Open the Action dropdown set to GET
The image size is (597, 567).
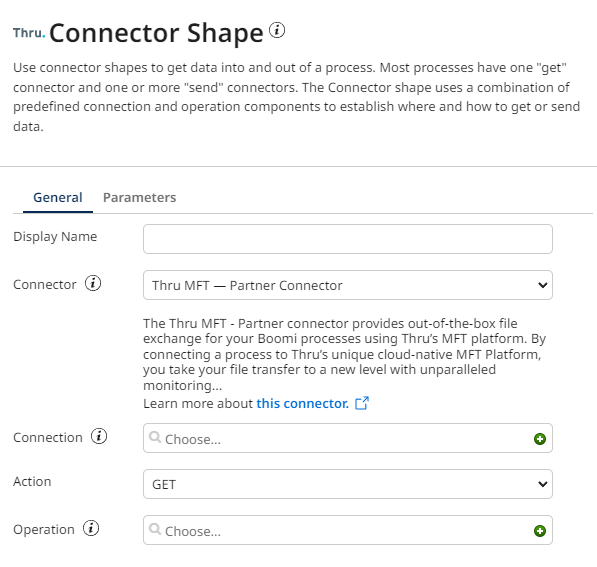[348, 484]
